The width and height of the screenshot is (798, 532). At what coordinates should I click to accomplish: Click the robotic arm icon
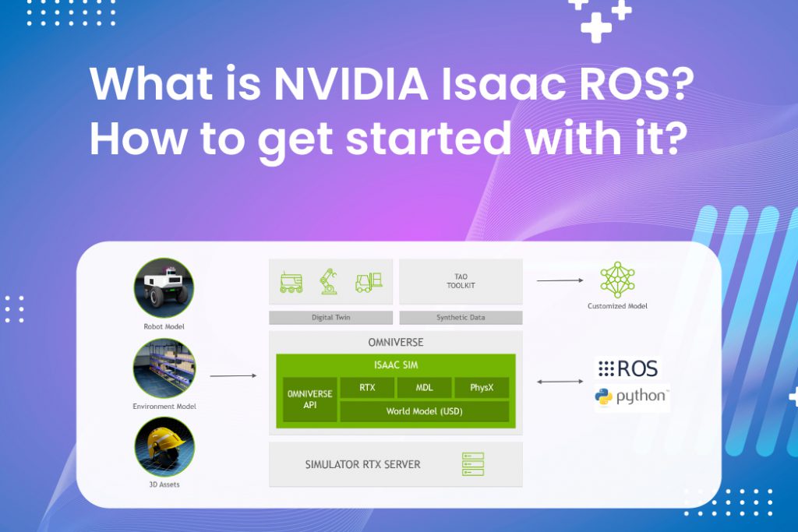click(329, 281)
